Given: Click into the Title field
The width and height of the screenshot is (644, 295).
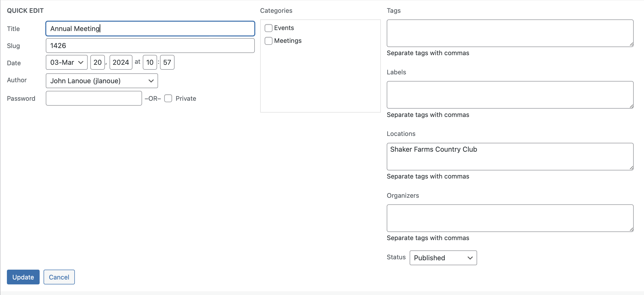Looking at the screenshot, I should (x=150, y=29).
